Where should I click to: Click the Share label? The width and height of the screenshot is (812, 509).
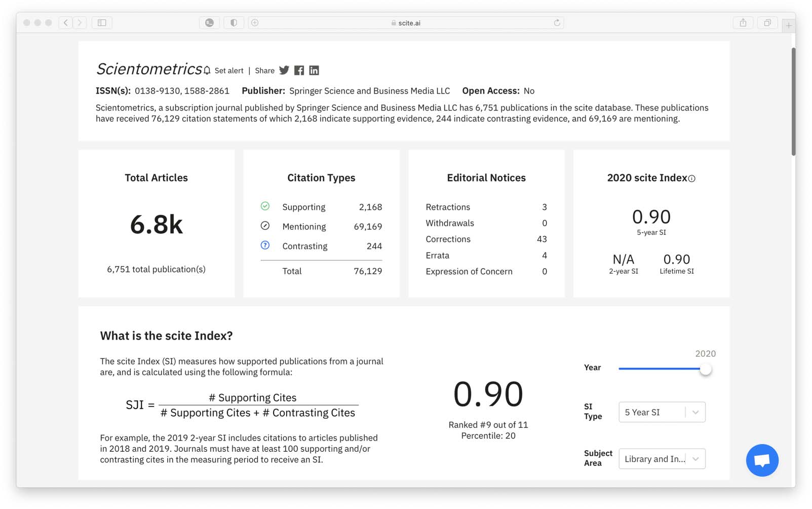point(264,71)
